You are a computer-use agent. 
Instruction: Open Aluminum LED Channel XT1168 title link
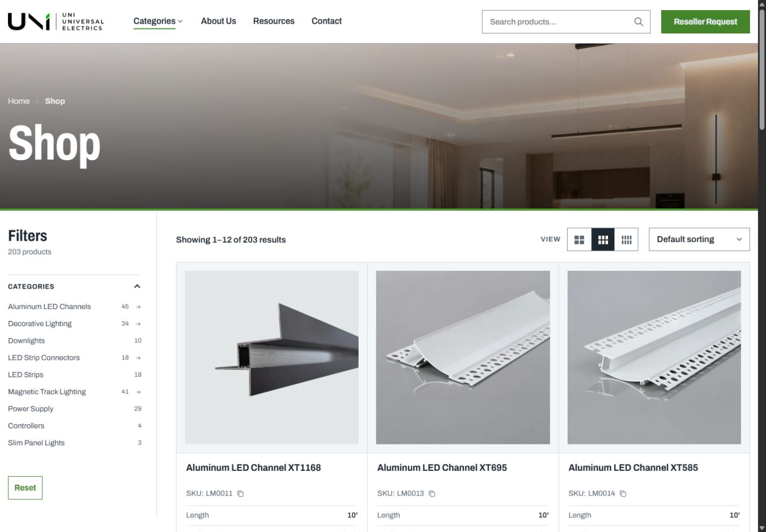click(254, 468)
